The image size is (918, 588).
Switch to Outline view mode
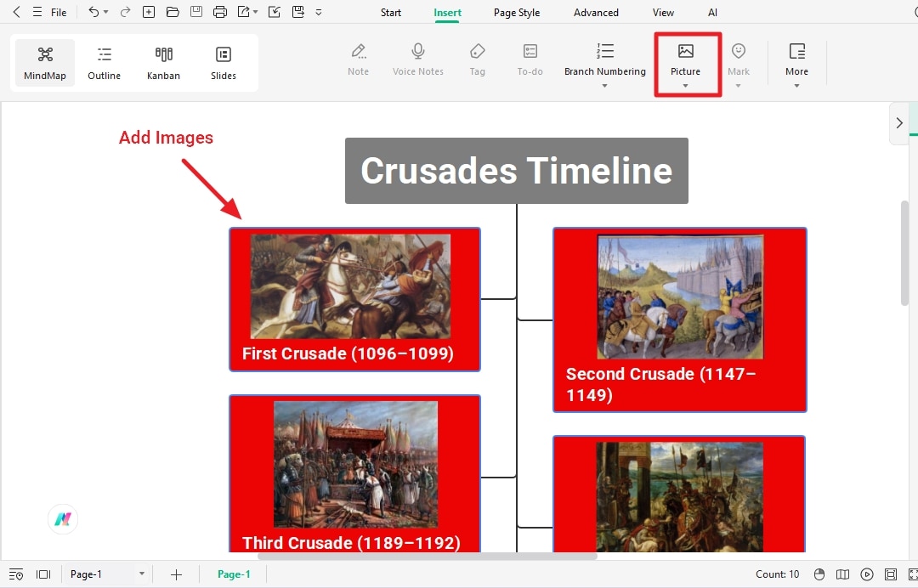point(105,63)
